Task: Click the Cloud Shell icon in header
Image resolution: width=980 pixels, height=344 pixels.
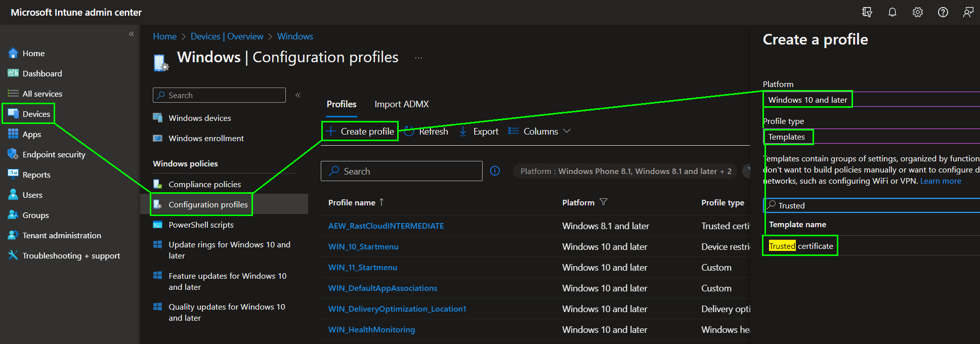Action: pos(867,12)
